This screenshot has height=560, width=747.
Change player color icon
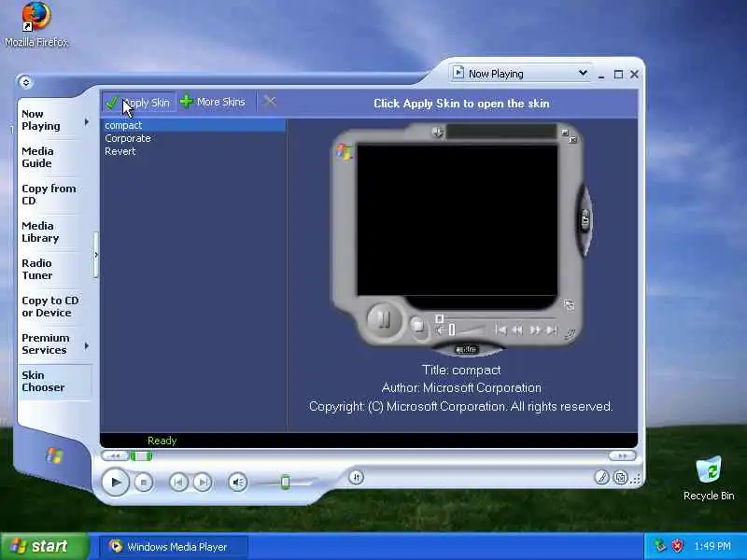coord(601,477)
